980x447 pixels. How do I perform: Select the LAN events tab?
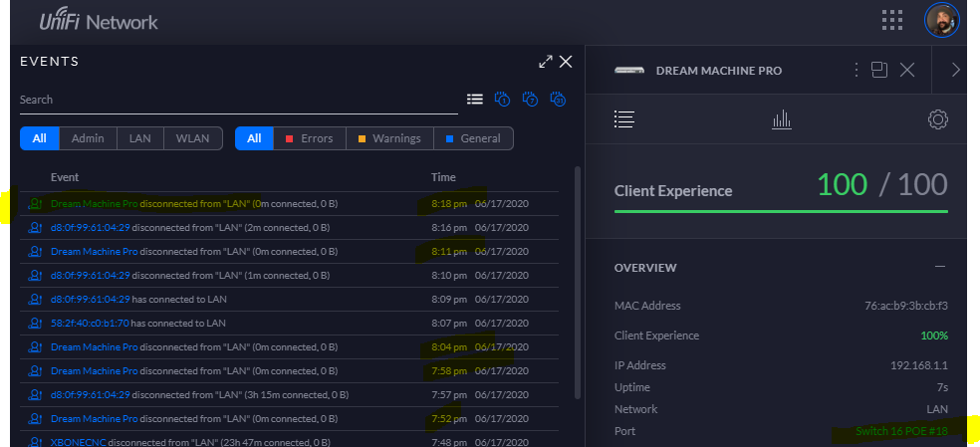(x=140, y=138)
